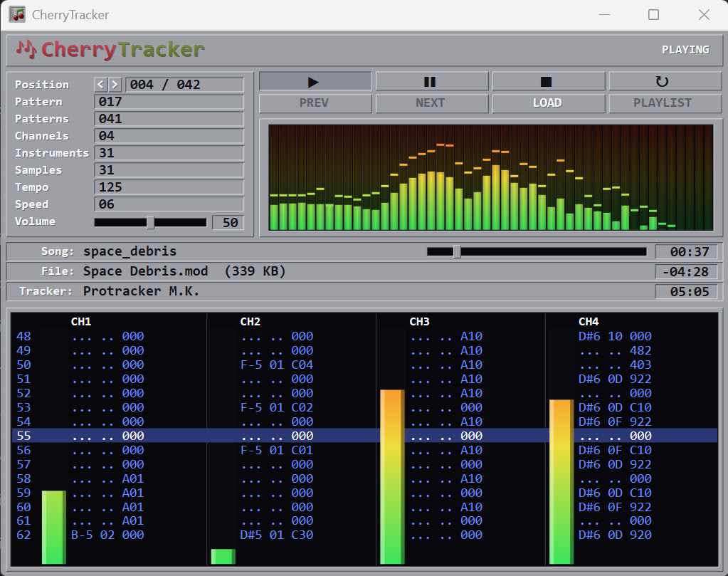The image size is (728, 576).
Task: Stop playback with the square stop icon
Action: coord(549,82)
